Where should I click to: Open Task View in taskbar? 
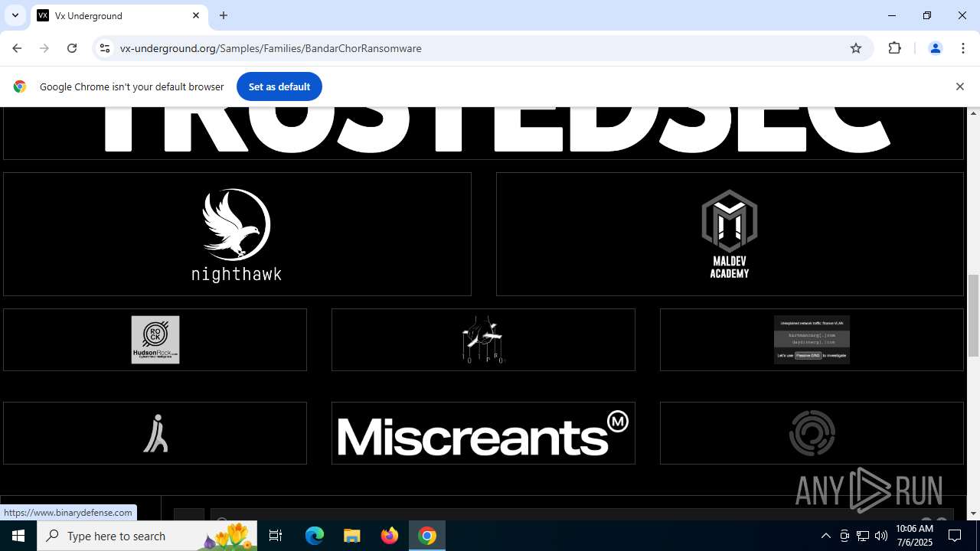276,536
